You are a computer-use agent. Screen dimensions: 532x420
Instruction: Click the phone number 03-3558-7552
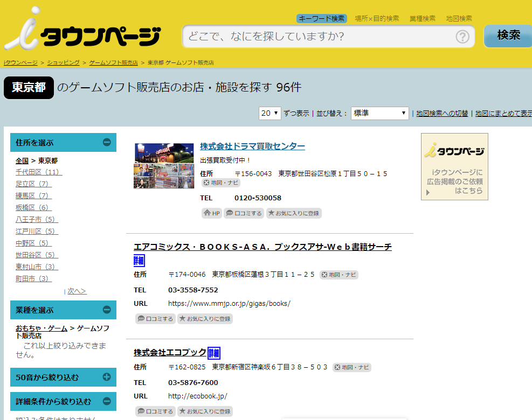coord(193,290)
